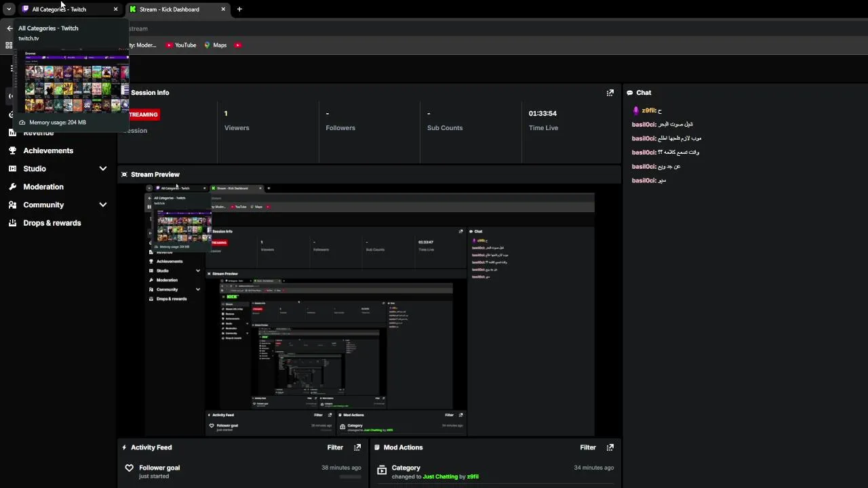Click z9fil's purple chat badge icon
Screen dimensions: 868x488
point(635,110)
